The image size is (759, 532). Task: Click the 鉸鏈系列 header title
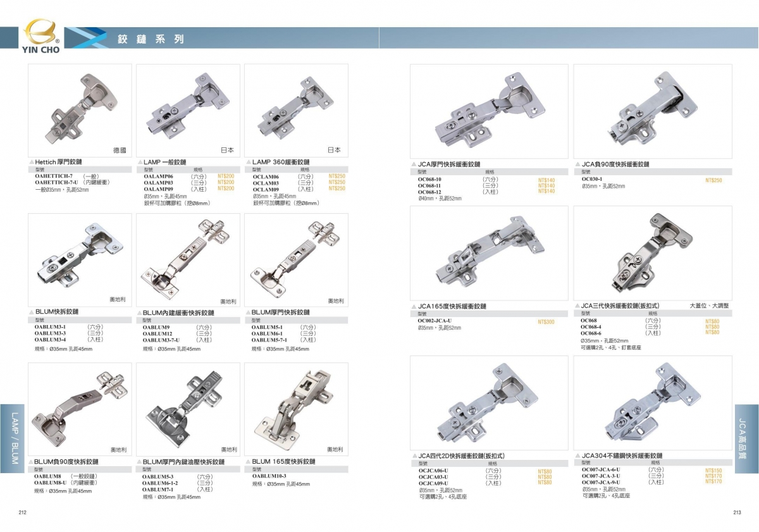151,39
